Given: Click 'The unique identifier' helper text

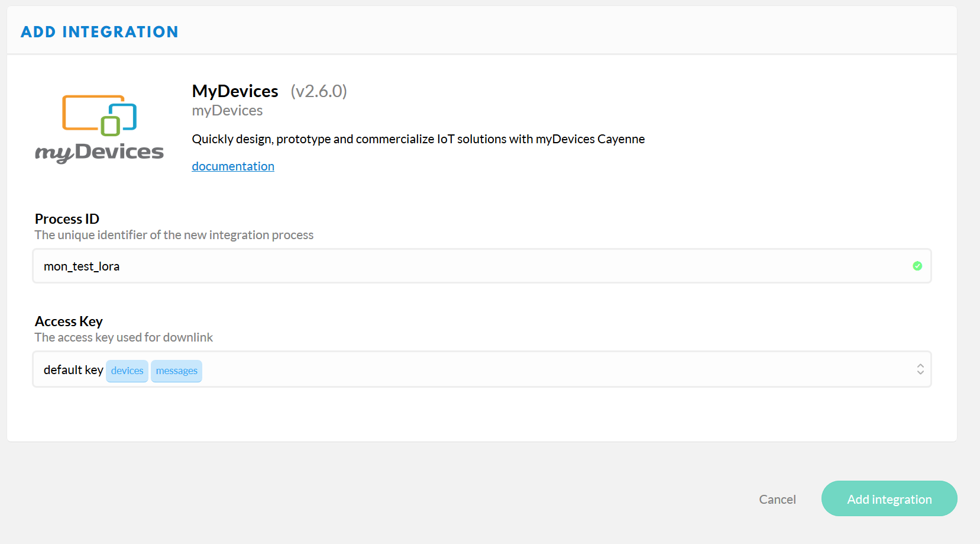Looking at the screenshot, I should pyautogui.click(x=174, y=235).
